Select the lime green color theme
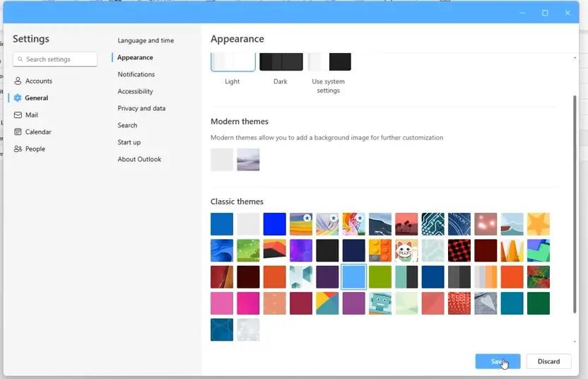Viewport: 588px width, 379px height. (x=380, y=277)
